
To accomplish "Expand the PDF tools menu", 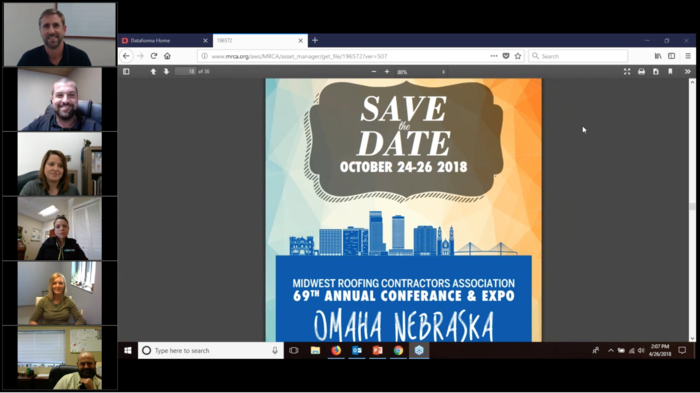I will [688, 71].
